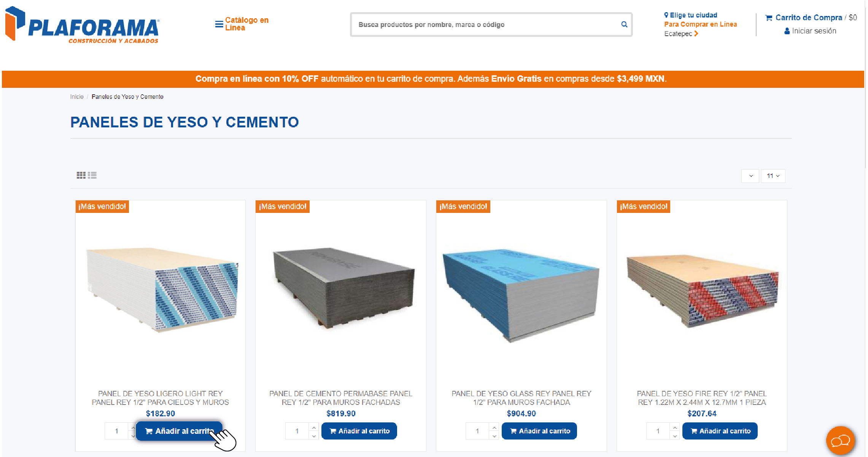
Task: Go to Inicio breadcrumb
Action: pyautogui.click(x=76, y=97)
